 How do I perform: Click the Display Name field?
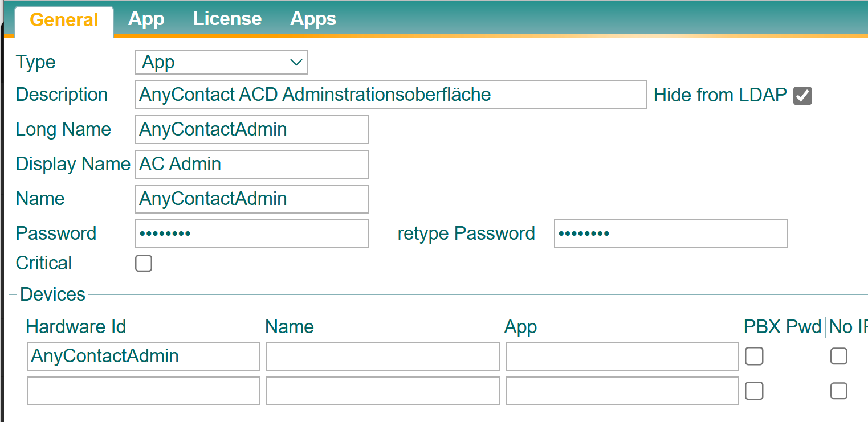(251, 164)
